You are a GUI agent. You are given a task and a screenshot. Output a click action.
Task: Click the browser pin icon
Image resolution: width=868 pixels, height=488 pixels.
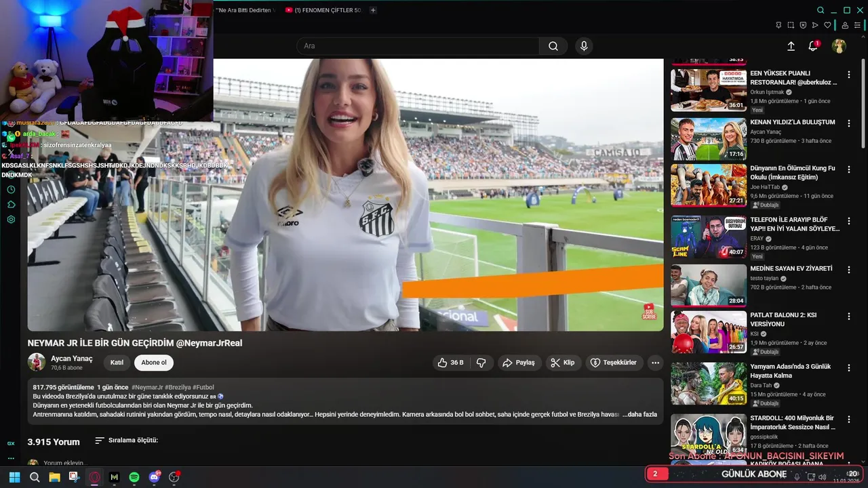click(x=778, y=25)
